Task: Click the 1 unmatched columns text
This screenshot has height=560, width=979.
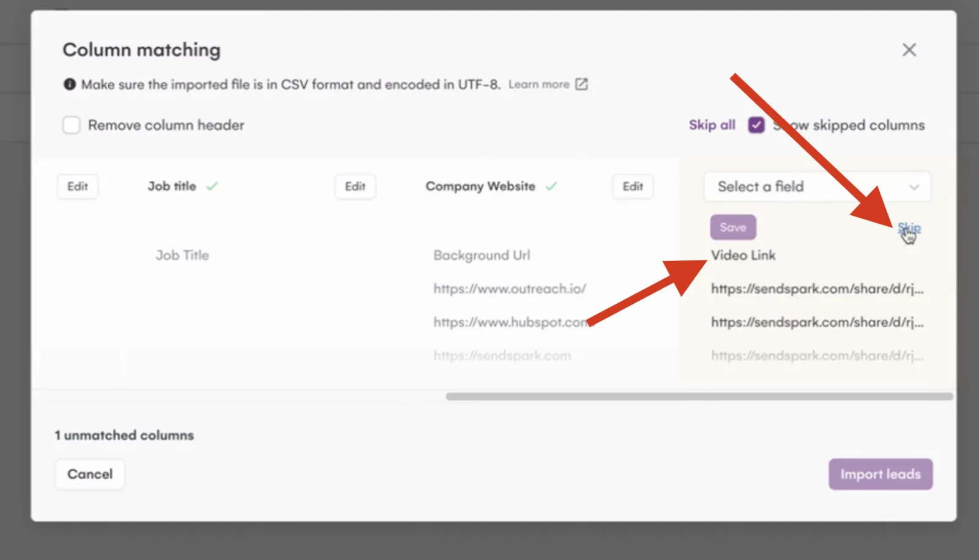Action: tap(124, 435)
